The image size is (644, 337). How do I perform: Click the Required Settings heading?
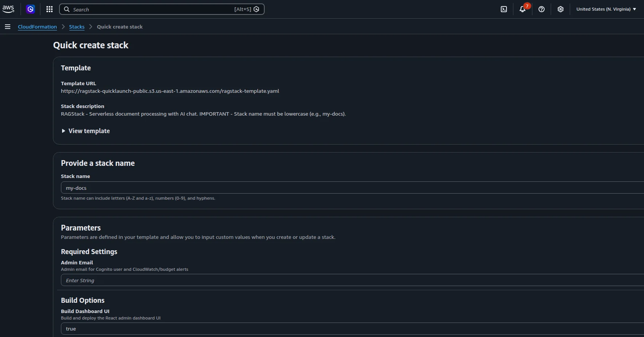(x=89, y=251)
